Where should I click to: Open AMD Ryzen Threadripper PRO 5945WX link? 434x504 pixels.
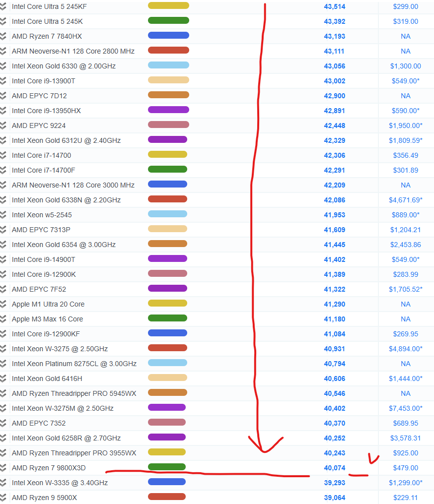point(74,394)
